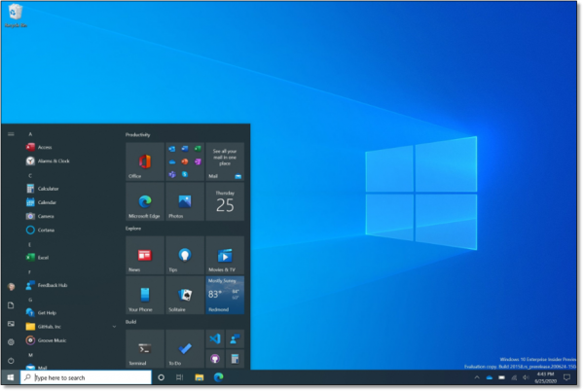Click the Windows Start button
584x392 pixels.
coord(10,377)
